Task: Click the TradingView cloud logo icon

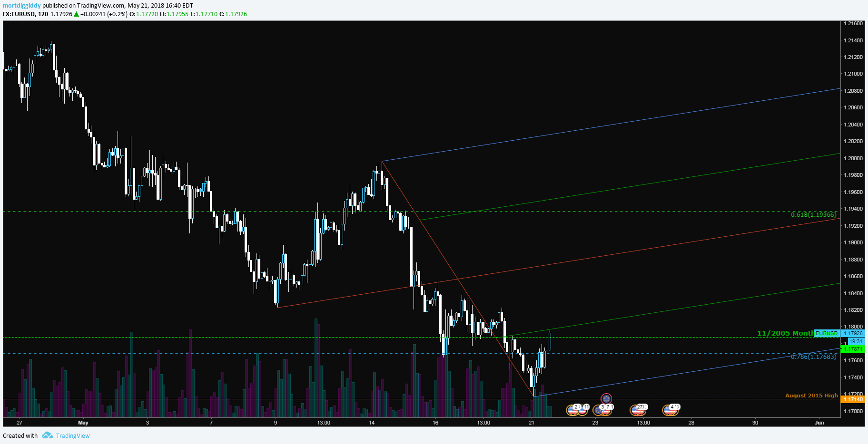Action: coord(47,435)
